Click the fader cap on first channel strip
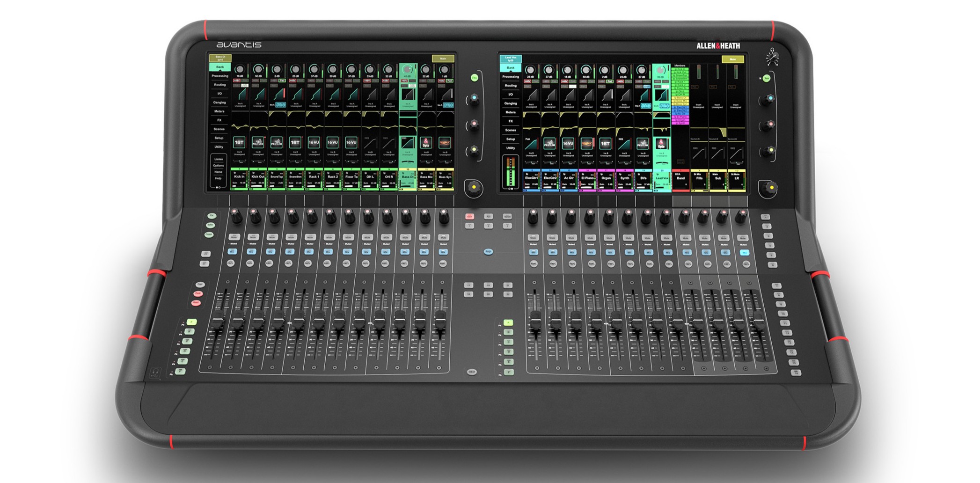This screenshot has height=483, width=980. coord(217,324)
